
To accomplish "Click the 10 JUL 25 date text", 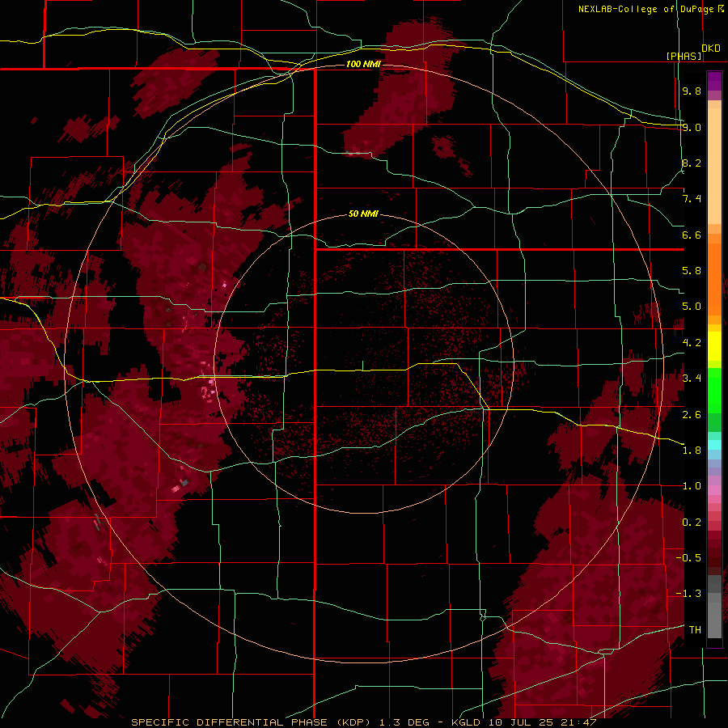I will point(520,722).
